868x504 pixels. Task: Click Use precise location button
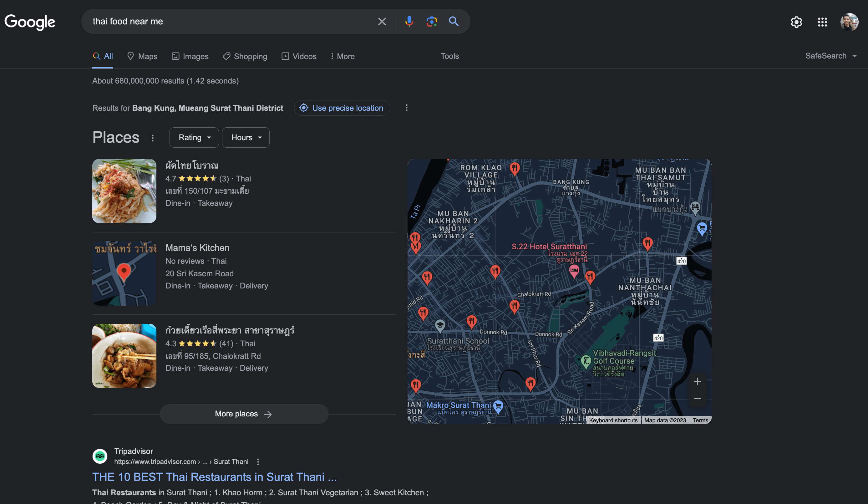(342, 108)
